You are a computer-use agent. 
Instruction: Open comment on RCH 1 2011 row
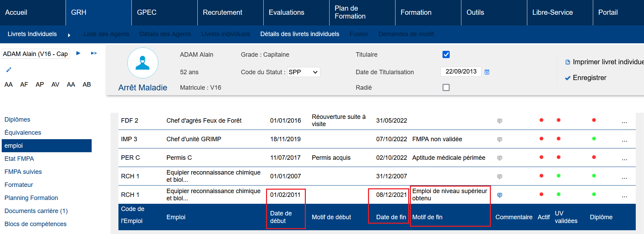click(500, 195)
